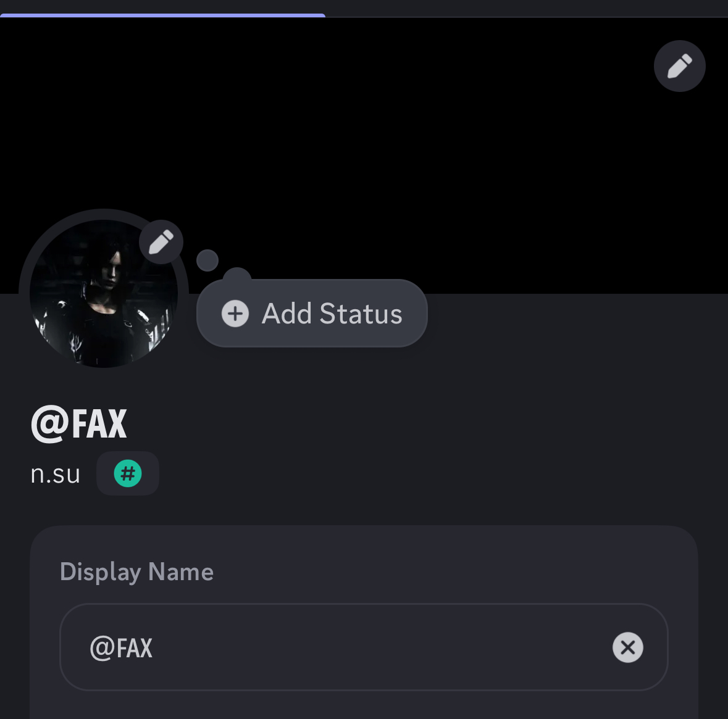Click the @FAX text inside the input

[121, 648]
